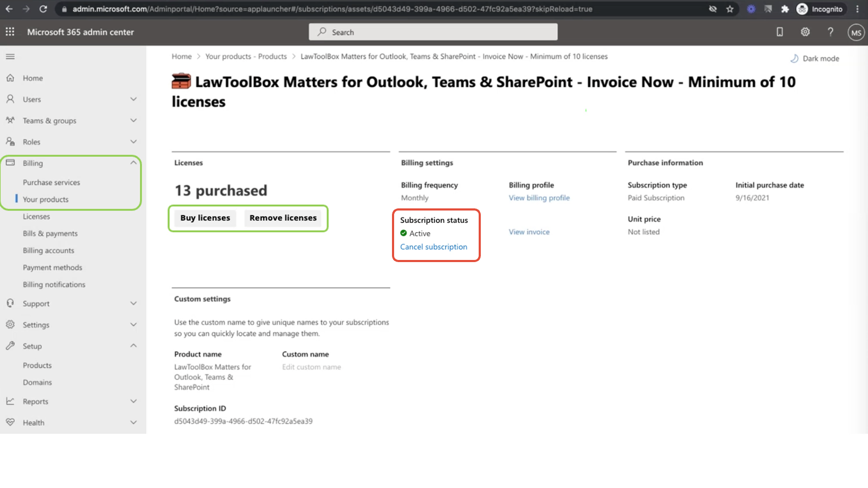
Task: Click the "Monthly" billing frequency value
Action: (415, 198)
